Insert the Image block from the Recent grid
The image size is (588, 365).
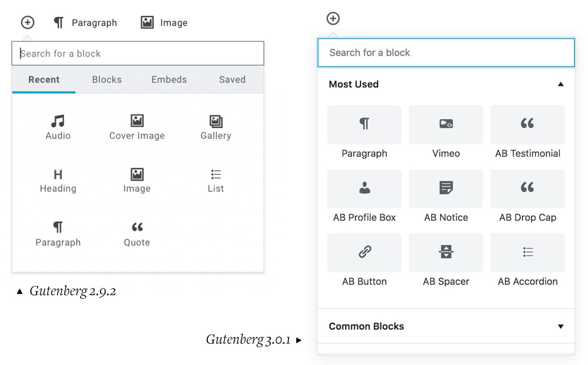[137, 181]
